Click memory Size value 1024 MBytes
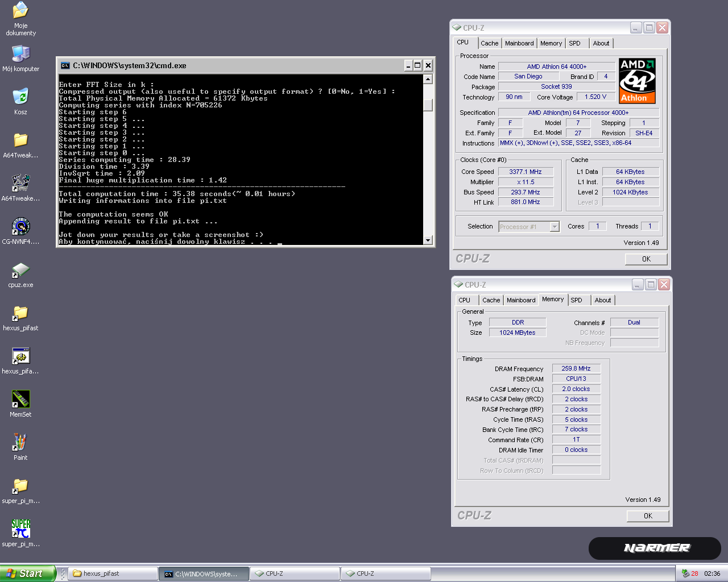 tap(518, 332)
